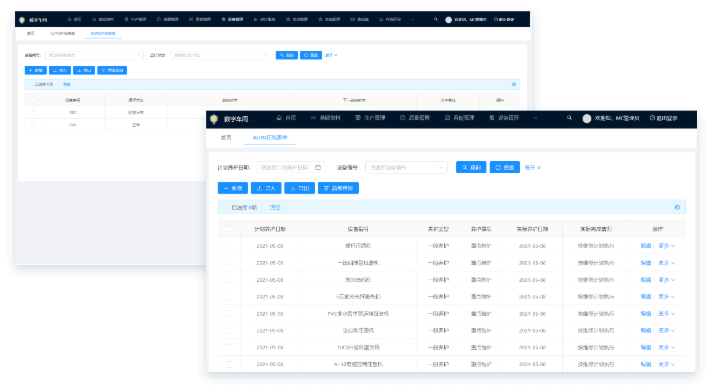
Task: Click the planned maintenance date input field
Action: tap(291, 168)
